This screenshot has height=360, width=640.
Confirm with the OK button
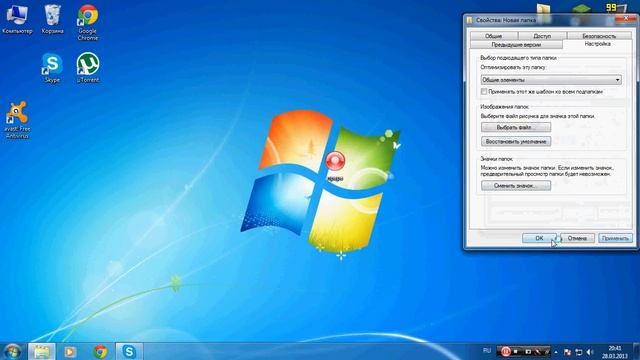pyautogui.click(x=539, y=238)
